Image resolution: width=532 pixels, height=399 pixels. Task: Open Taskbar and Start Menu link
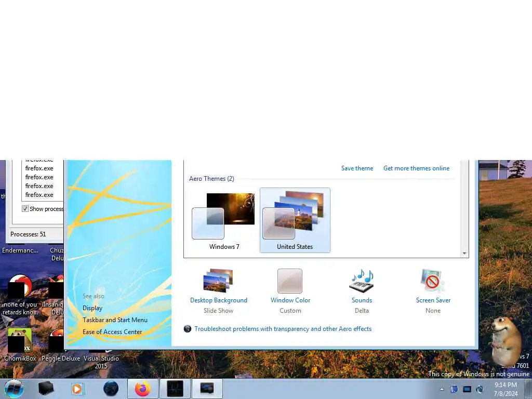point(115,320)
